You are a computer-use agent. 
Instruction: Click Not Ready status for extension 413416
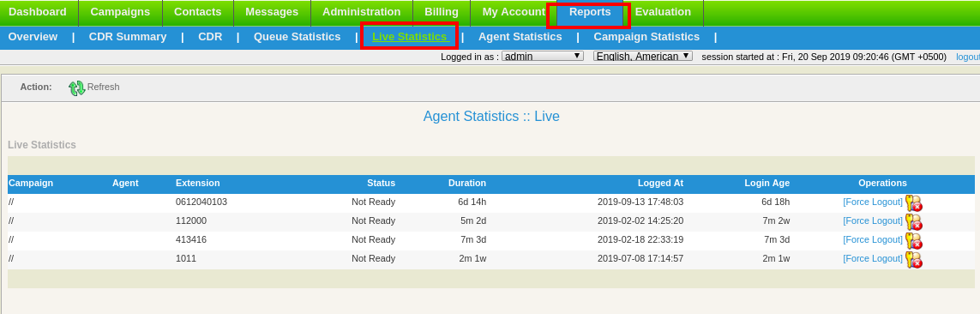373,239
